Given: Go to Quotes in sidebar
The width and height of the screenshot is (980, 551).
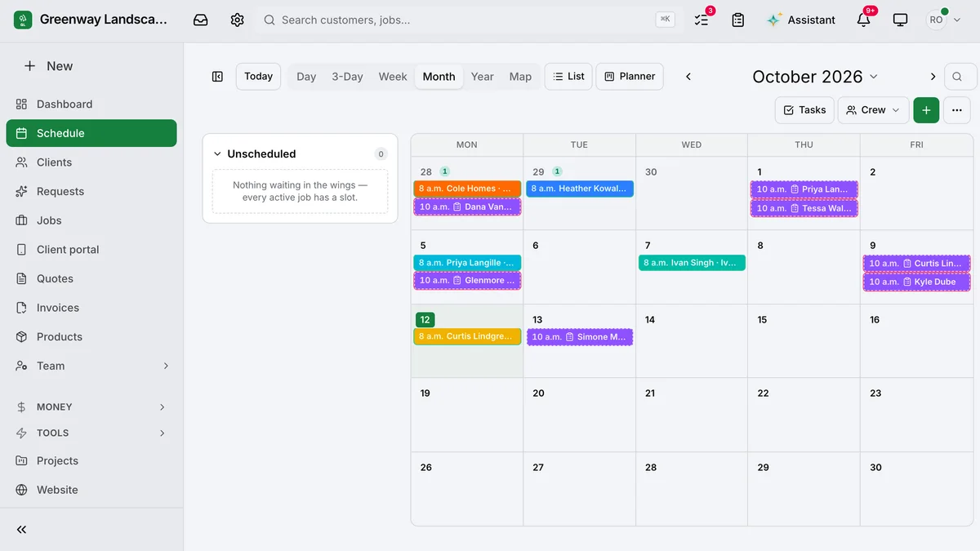Looking at the screenshot, I should 91,278.
